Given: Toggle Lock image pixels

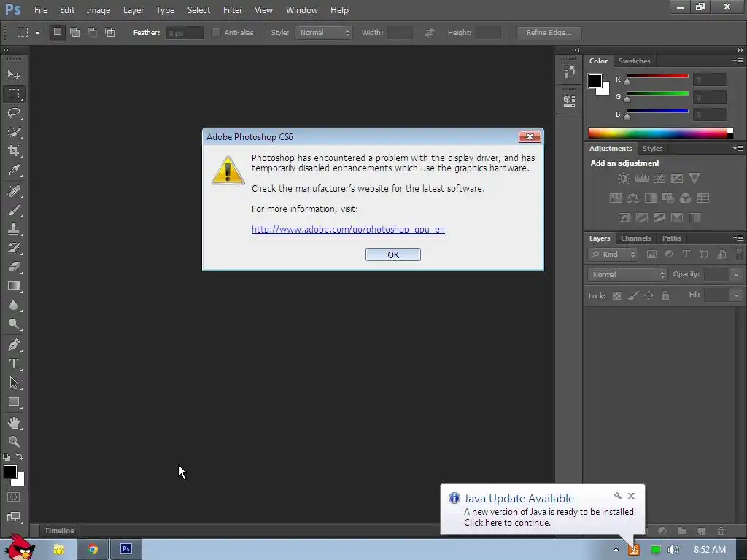Looking at the screenshot, I should click(632, 296).
